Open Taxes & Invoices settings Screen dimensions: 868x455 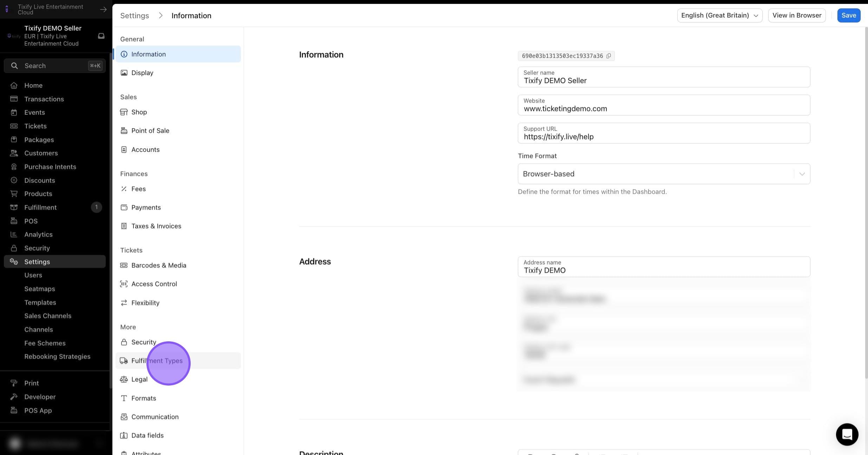(x=178, y=226)
